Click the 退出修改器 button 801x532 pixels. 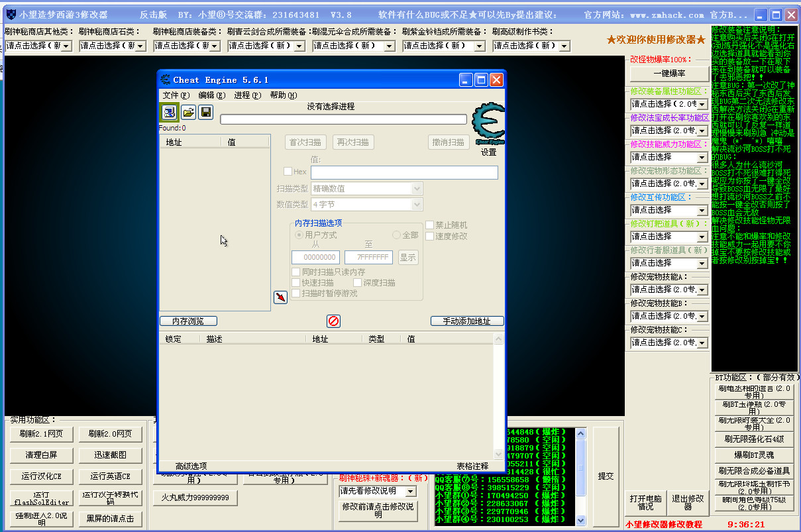point(688,503)
